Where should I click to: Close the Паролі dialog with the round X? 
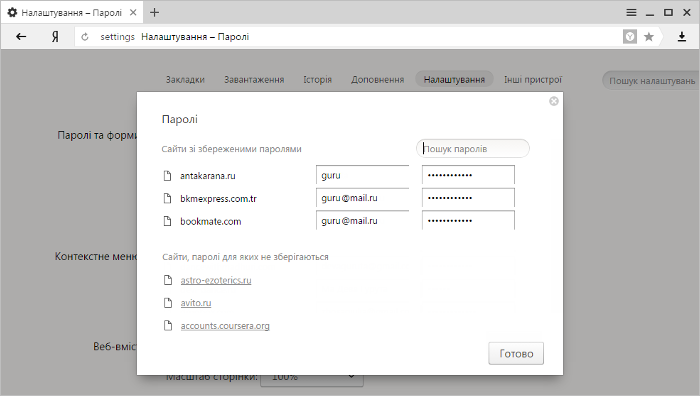[x=554, y=101]
